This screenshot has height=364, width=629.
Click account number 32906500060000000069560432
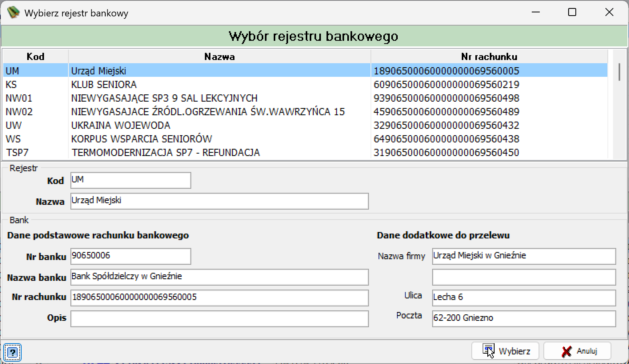[446, 125]
